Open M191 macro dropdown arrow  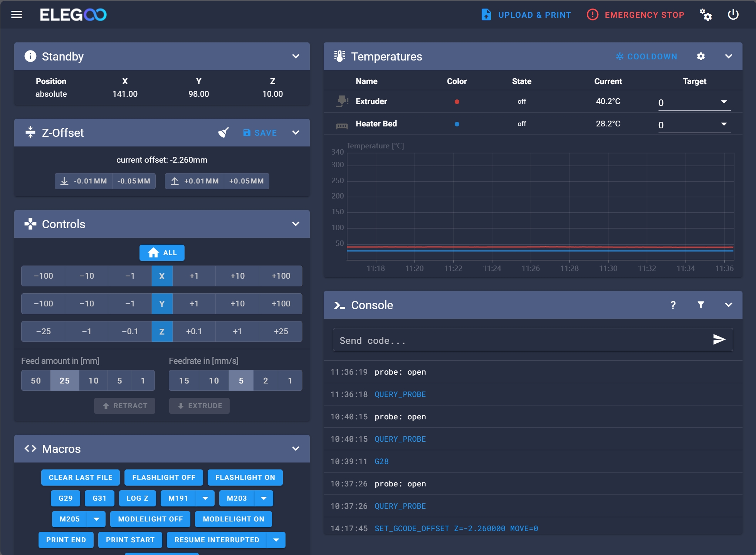pyautogui.click(x=205, y=498)
